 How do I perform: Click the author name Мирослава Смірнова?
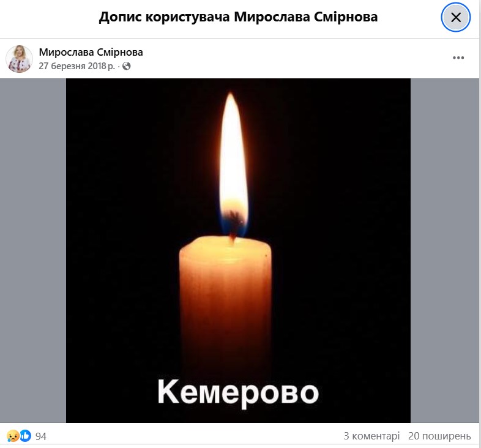[x=91, y=52]
